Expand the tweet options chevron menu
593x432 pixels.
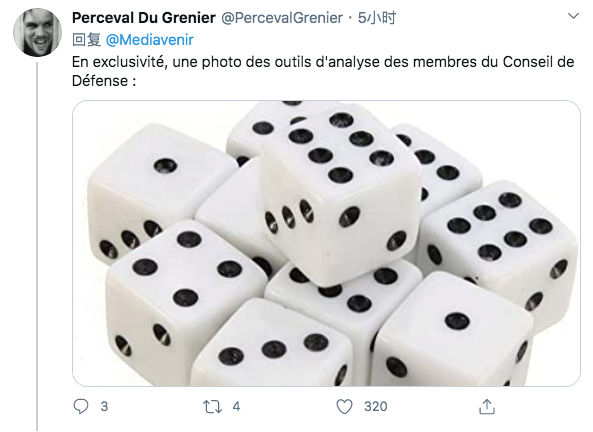pos(574,16)
